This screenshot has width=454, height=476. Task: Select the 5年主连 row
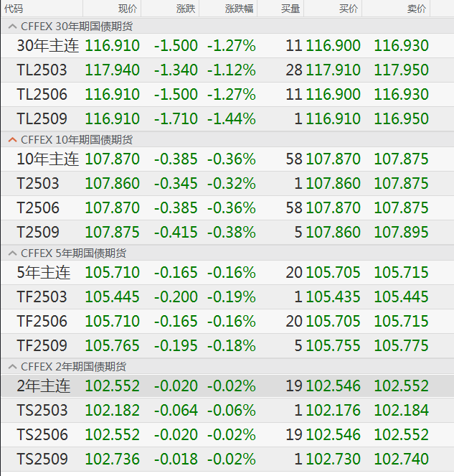pyautogui.click(x=44, y=273)
